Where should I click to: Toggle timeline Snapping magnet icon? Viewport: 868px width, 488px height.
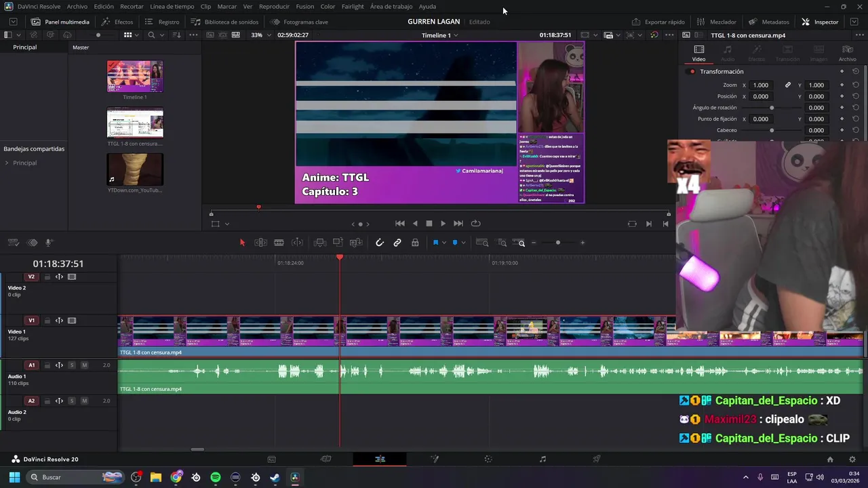pos(380,243)
